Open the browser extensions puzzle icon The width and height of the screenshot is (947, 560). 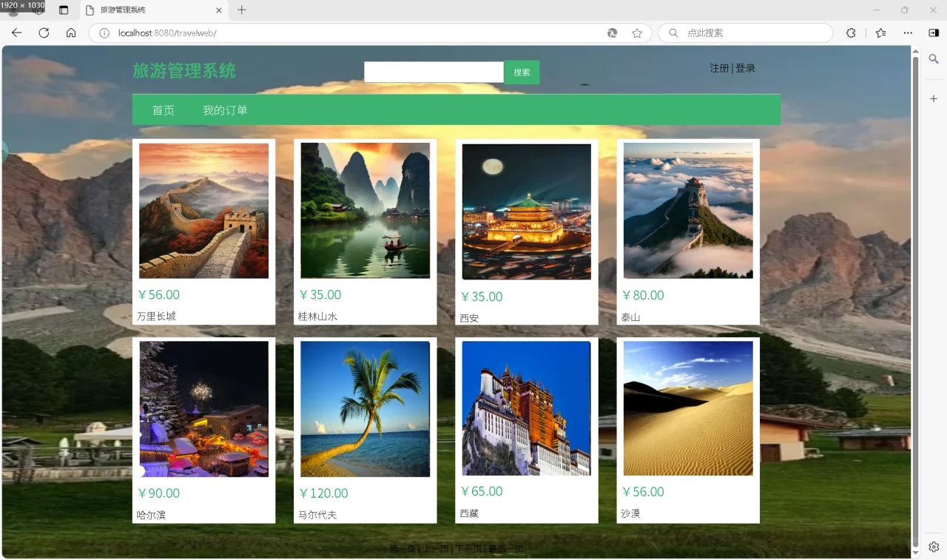click(x=851, y=33)
